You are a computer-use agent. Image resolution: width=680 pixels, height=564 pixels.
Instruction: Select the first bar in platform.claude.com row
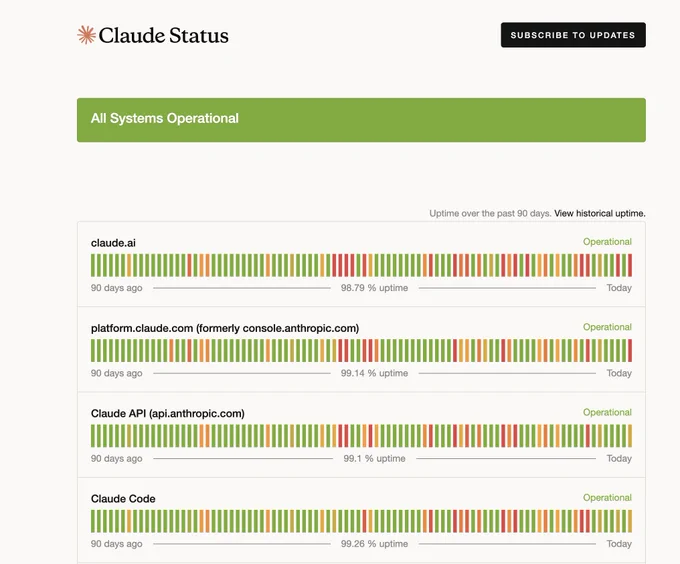(93, 351)
